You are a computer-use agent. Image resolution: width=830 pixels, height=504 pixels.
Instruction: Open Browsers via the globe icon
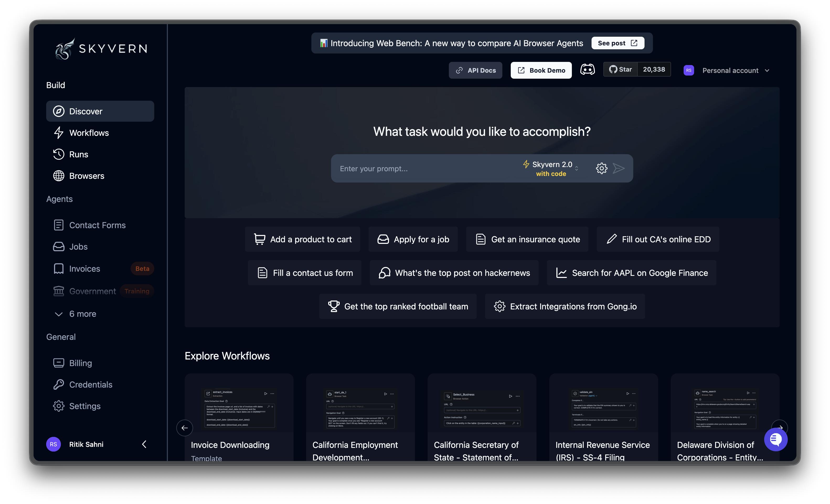tap(59, 175)
